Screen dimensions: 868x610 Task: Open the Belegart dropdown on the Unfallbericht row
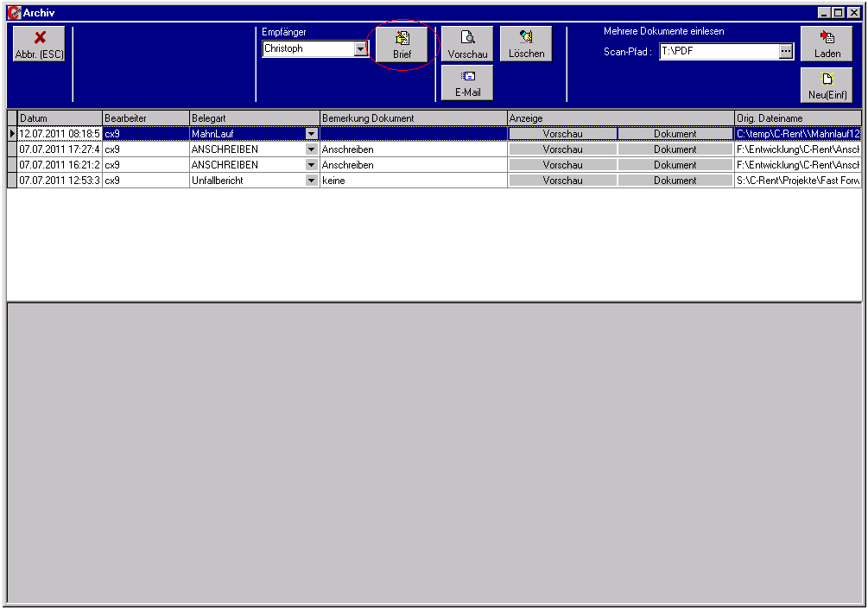pos(311,180)
